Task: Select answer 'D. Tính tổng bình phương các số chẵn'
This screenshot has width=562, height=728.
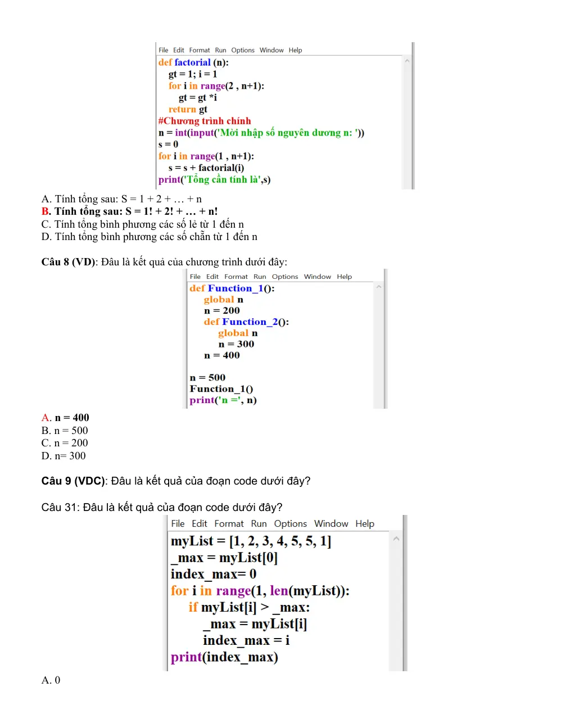Action: pyautogui.click(x=149, y=237)
